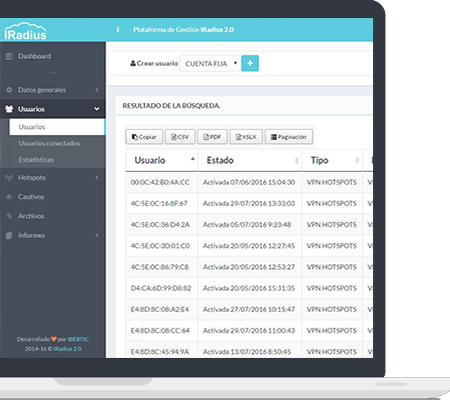Select user E4:8D:8C:08:CC:64
The width and height of the screenshot is (450, 400).
(x=160, y=331)
